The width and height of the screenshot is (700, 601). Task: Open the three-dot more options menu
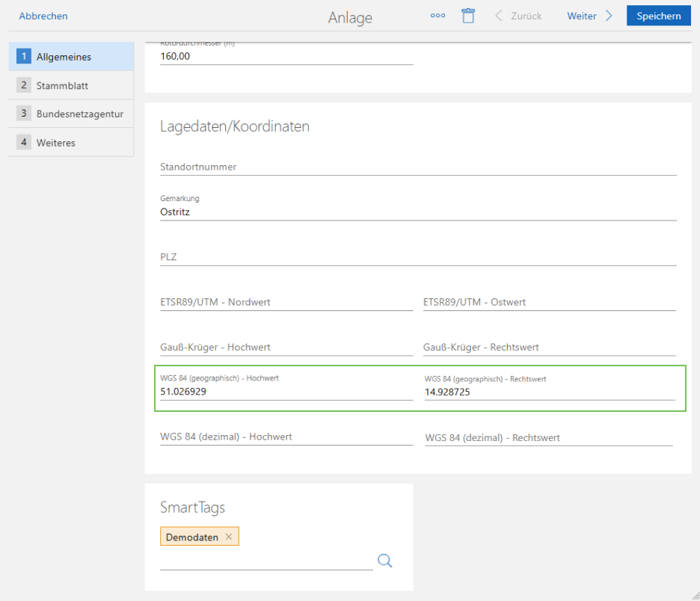click(438, 16)
